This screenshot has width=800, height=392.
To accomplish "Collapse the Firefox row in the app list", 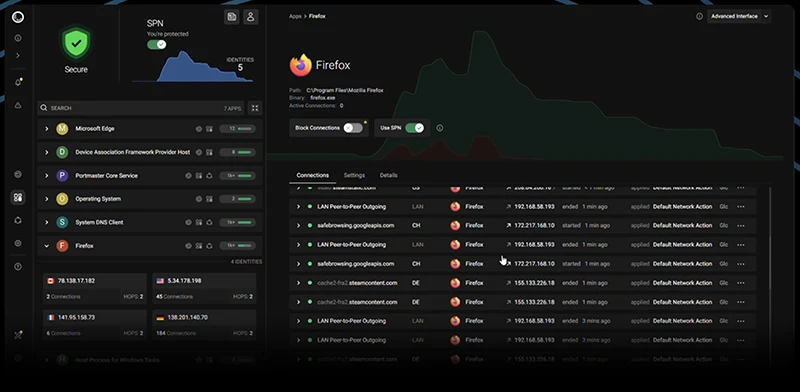I will (x=46, y=246).
